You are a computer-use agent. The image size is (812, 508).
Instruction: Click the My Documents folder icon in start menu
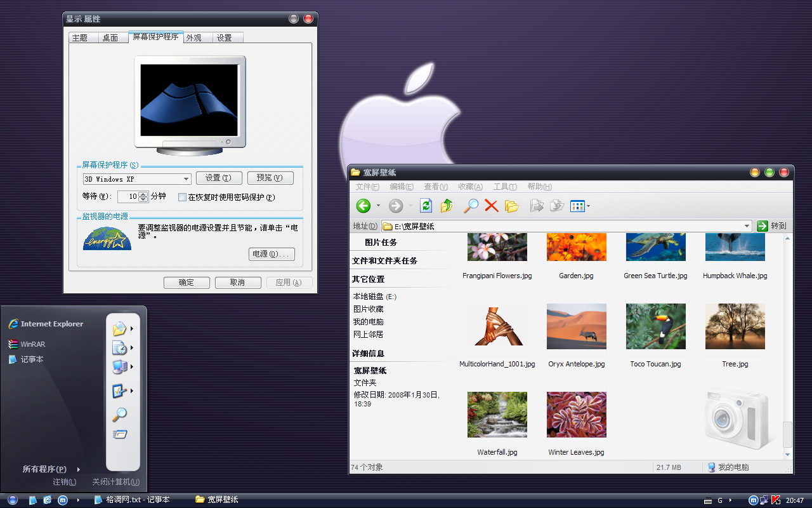click(x=119, y=329)
